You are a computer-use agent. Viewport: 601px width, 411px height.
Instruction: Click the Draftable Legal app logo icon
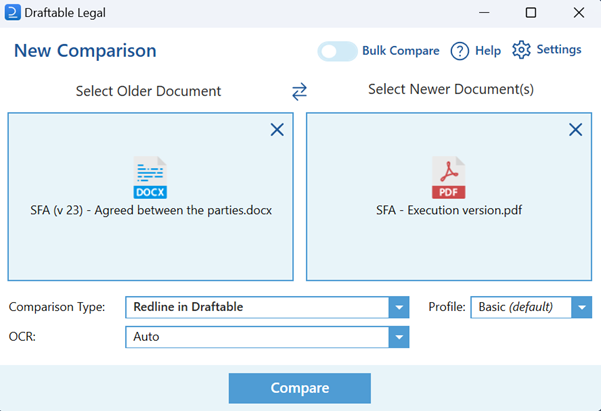click(13, 12)
